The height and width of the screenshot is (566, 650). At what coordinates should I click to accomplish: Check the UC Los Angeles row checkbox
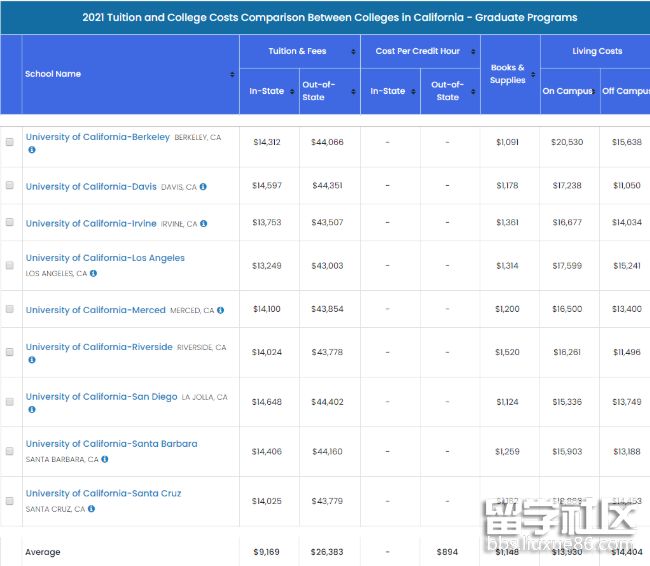tap(10, 265)
